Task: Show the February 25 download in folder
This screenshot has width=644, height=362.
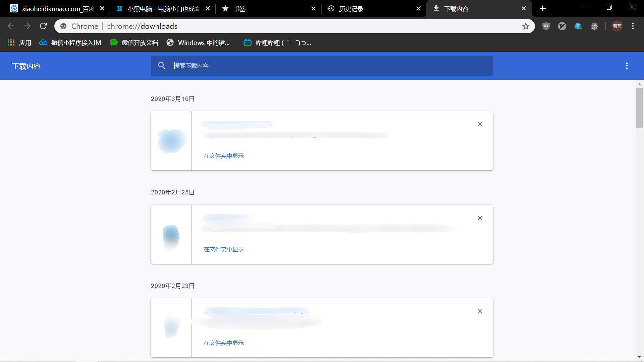Action: (x=224, y=249)
